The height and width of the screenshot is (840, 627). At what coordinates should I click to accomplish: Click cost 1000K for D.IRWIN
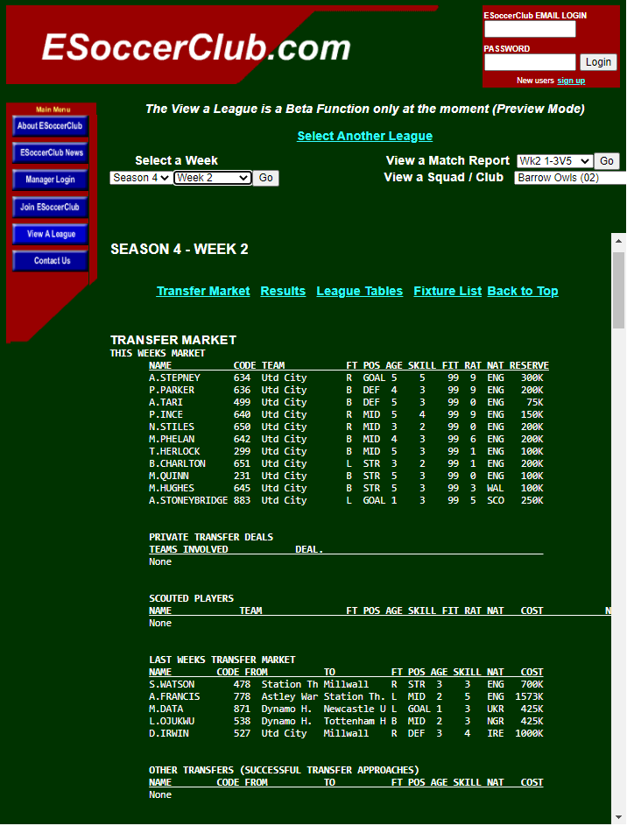pyautogui.click(x=529, y=735)
